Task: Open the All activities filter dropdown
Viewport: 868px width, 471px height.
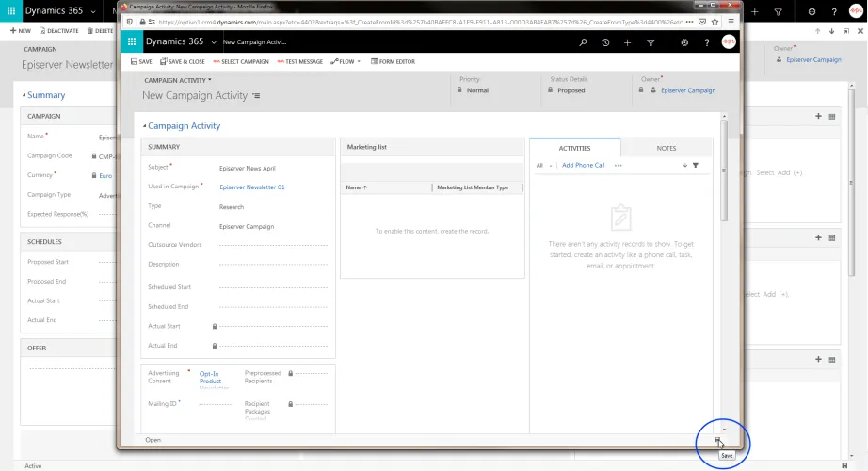Action: click(543, 165)
